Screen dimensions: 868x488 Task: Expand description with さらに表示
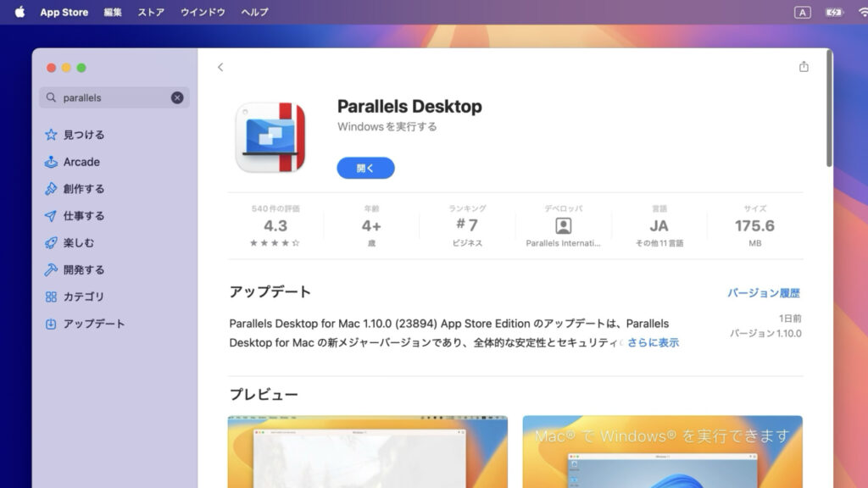pos(653,342)
